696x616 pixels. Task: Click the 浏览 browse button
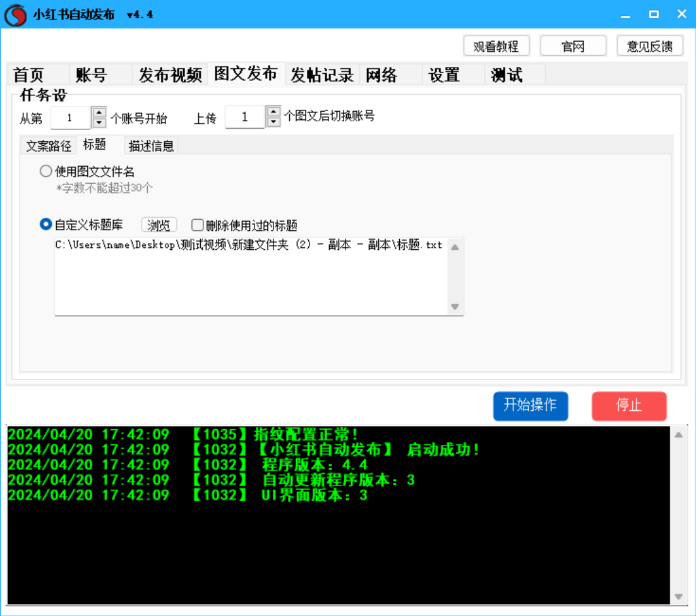[x=159, y=225]
